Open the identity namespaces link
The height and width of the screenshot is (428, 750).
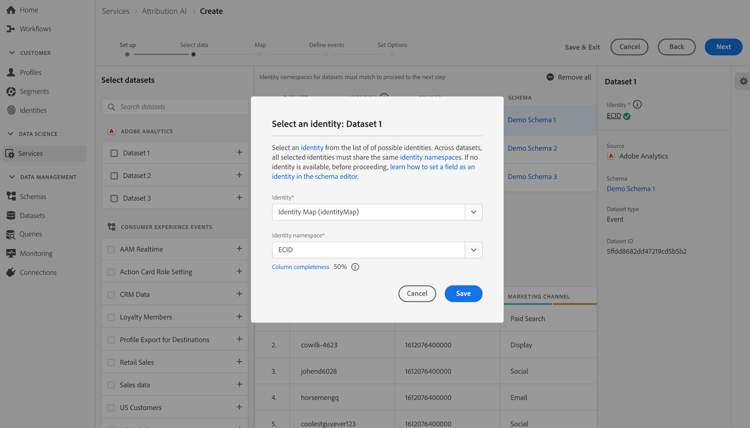coord(430,157)
